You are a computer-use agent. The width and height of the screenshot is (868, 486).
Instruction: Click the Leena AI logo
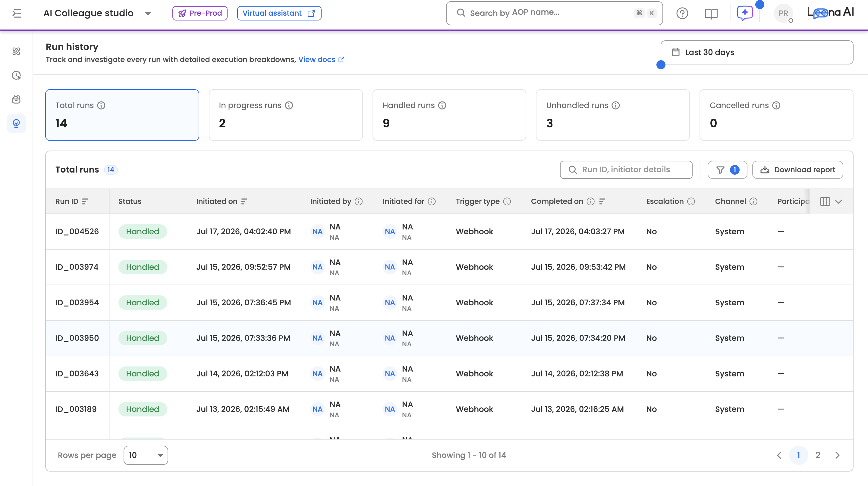830,13
